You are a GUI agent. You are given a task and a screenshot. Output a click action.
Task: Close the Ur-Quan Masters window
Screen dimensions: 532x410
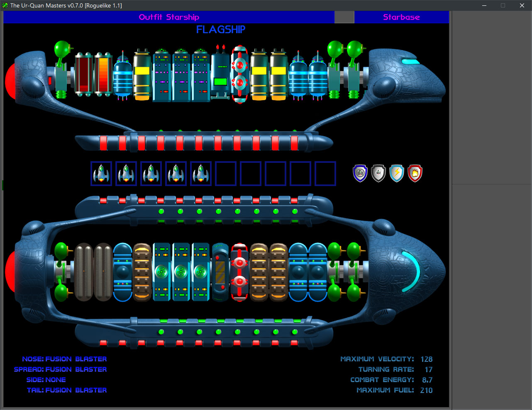522,5
